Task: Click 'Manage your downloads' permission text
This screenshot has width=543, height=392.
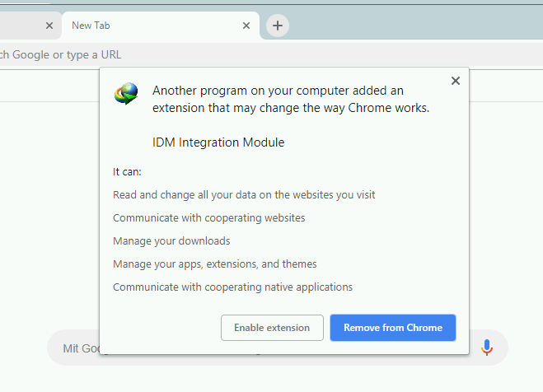Action: pyautogui.click(x=171, y=240)
